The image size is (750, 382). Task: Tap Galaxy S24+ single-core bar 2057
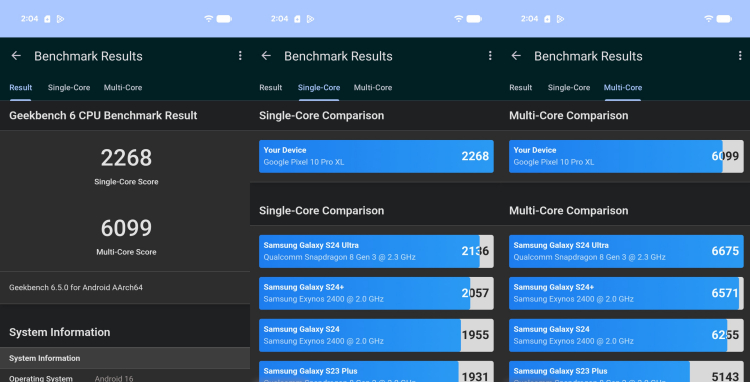pyautogui.click(x=376, y=293)
